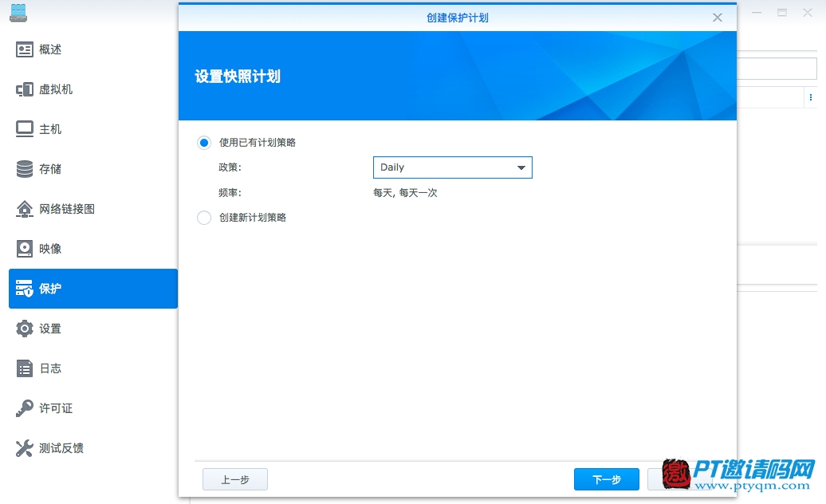Click the dropdown arrow beside Daily
826x504 pixels.
521,168
